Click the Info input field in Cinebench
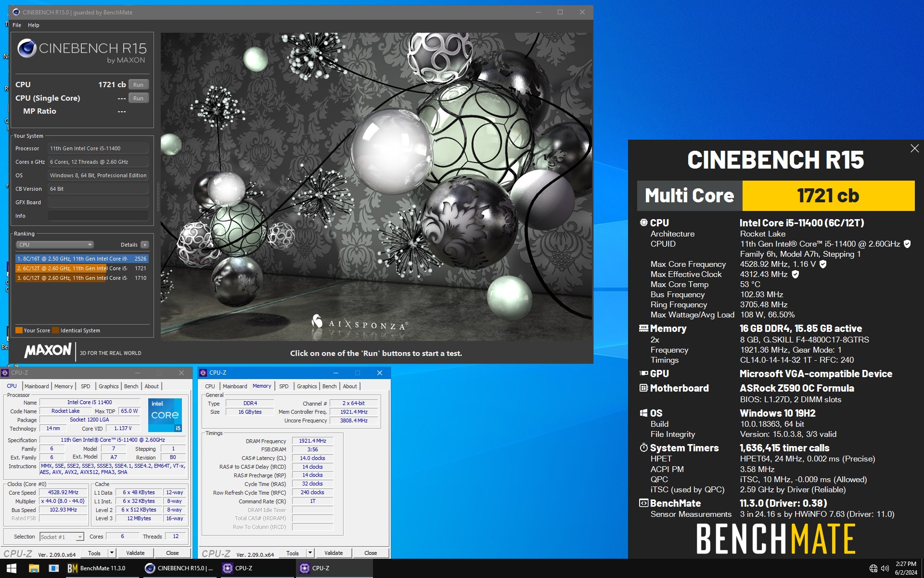Screen dimensions: 924x578 98,216
